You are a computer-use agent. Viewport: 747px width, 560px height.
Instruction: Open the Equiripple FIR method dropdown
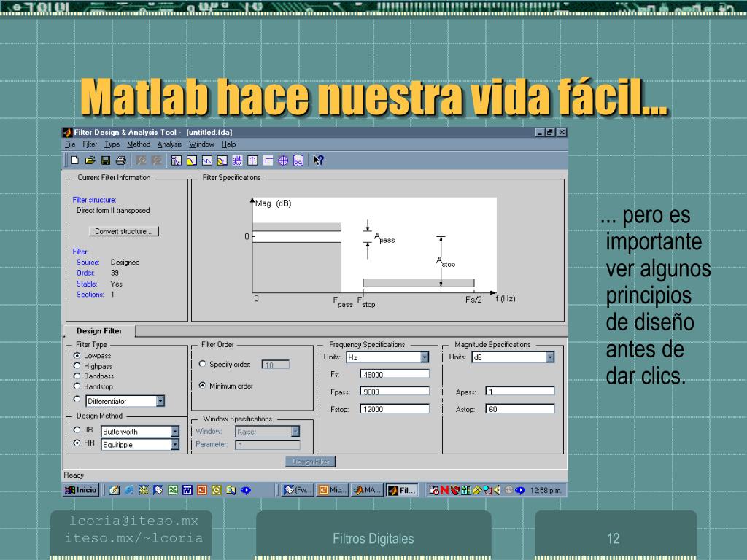175,444
